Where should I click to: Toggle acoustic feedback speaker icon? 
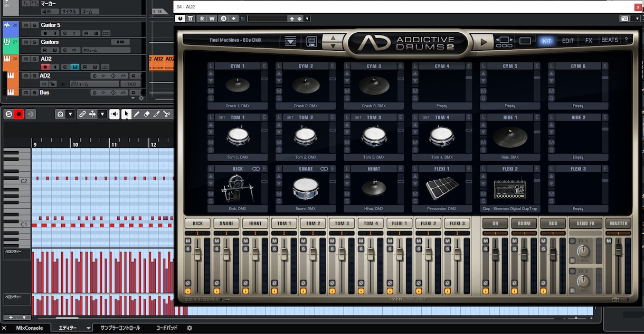115,114
